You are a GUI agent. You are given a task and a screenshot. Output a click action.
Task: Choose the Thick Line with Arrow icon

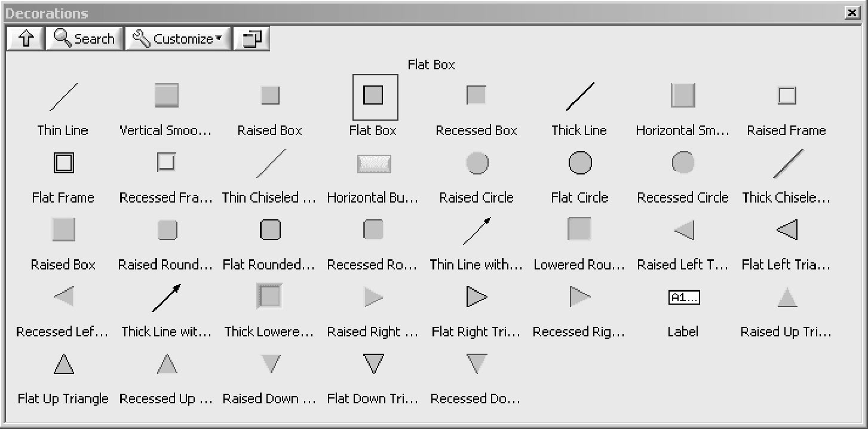[x=166, y=298]
